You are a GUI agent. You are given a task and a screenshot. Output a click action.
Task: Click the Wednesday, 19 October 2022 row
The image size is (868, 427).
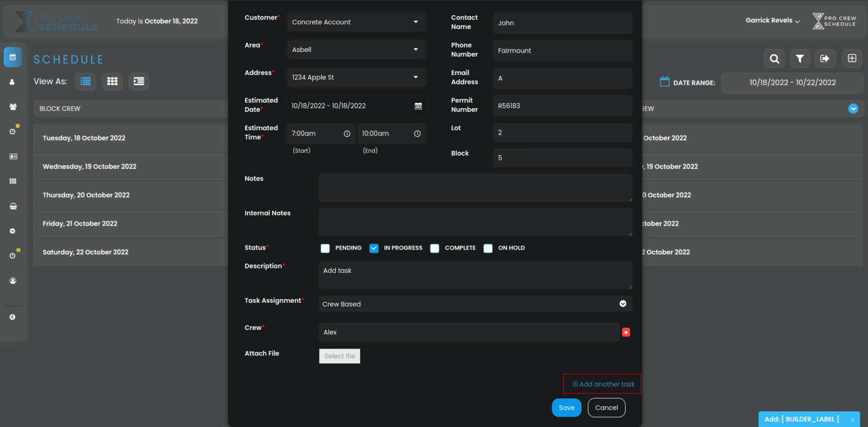point(131,167)
